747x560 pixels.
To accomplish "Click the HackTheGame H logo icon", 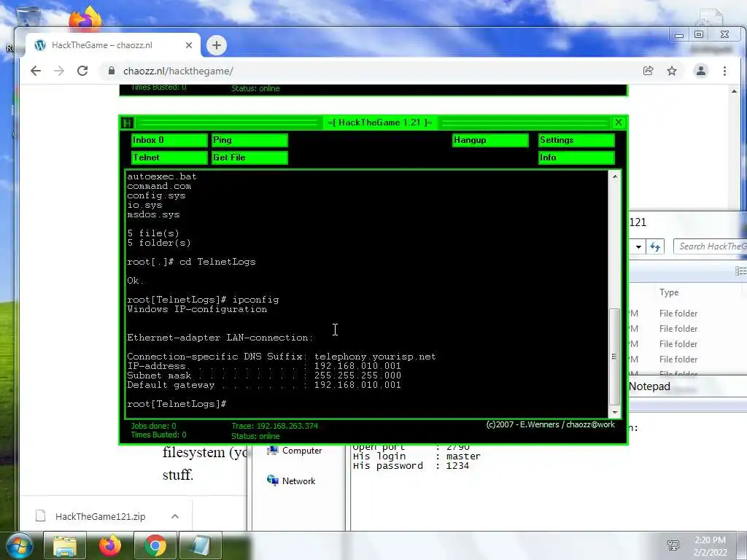I will 127,122.
